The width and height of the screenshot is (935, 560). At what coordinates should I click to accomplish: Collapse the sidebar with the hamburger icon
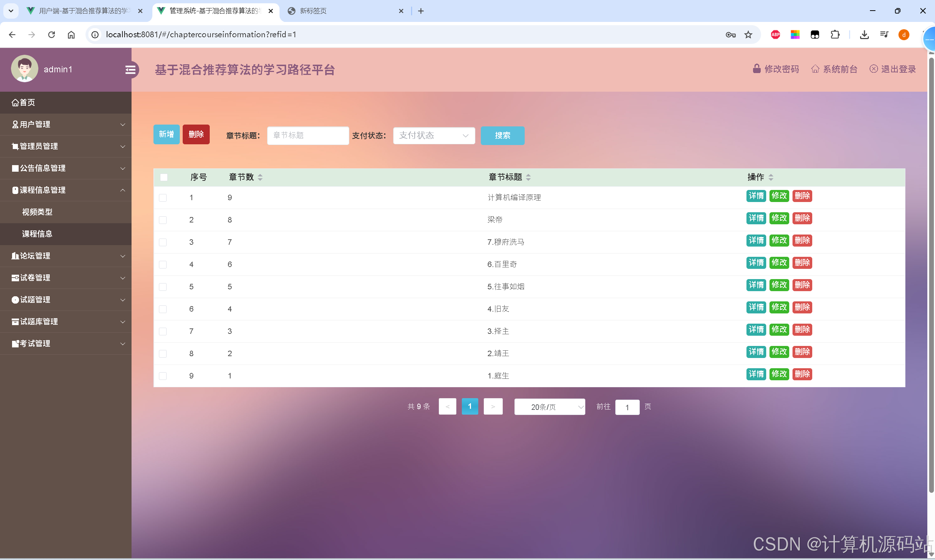click(131, 70)
